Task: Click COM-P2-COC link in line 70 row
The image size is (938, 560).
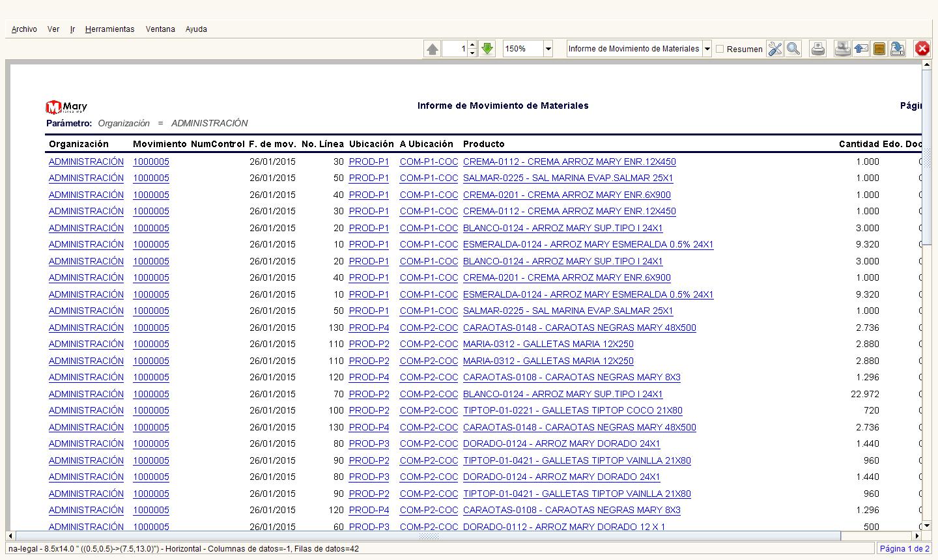Action: click(x=429, y=394)
